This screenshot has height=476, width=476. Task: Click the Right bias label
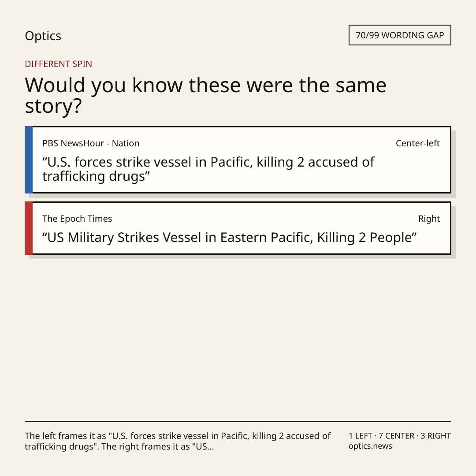coord(429,219)
